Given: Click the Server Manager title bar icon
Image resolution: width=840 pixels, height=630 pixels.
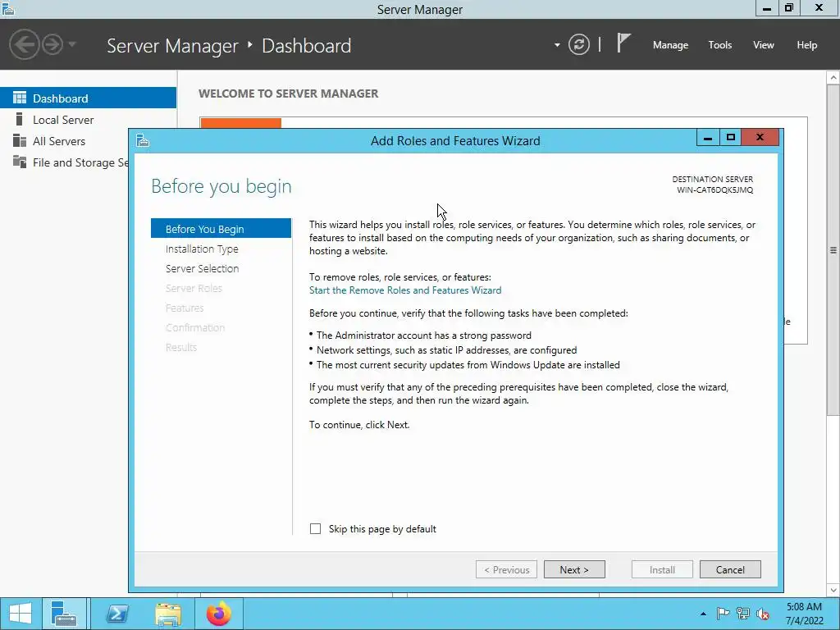Looking at the screenshot, I should 8,8.
